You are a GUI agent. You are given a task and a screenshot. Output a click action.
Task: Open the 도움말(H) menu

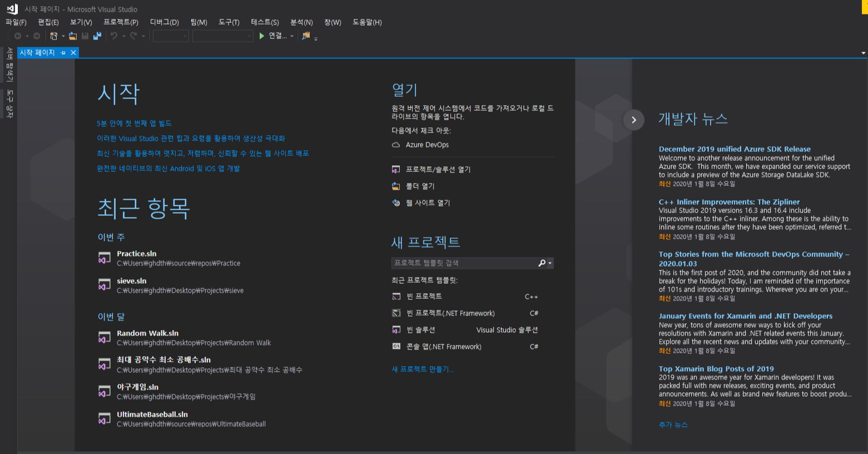coord(368,22)
